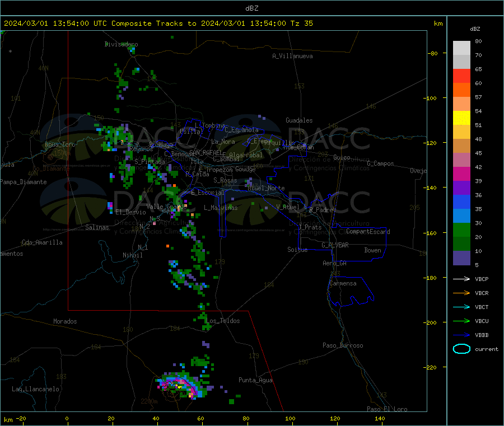Click the dBZ title at top

coord(251,8)
